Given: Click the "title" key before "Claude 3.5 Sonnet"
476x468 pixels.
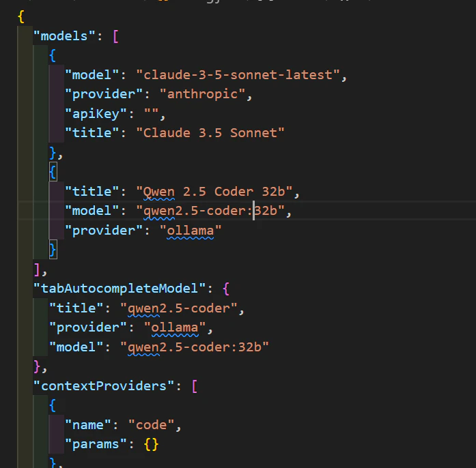Looking at the screenshot, I should [92, 133].
